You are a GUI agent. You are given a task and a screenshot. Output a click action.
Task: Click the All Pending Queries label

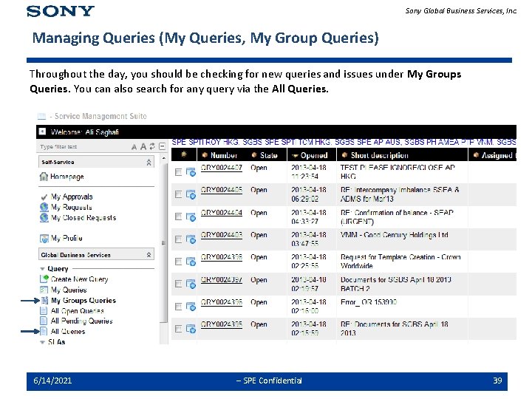pos(81,321)
